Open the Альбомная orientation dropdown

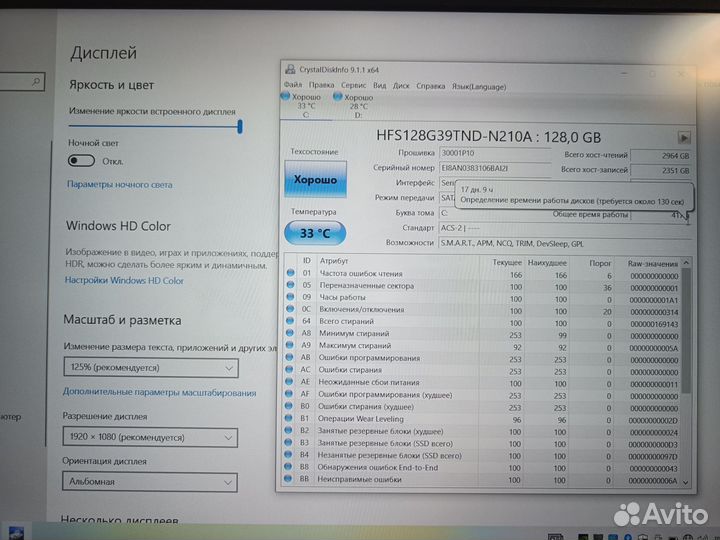pyautogui.click(x=150, y=482)
